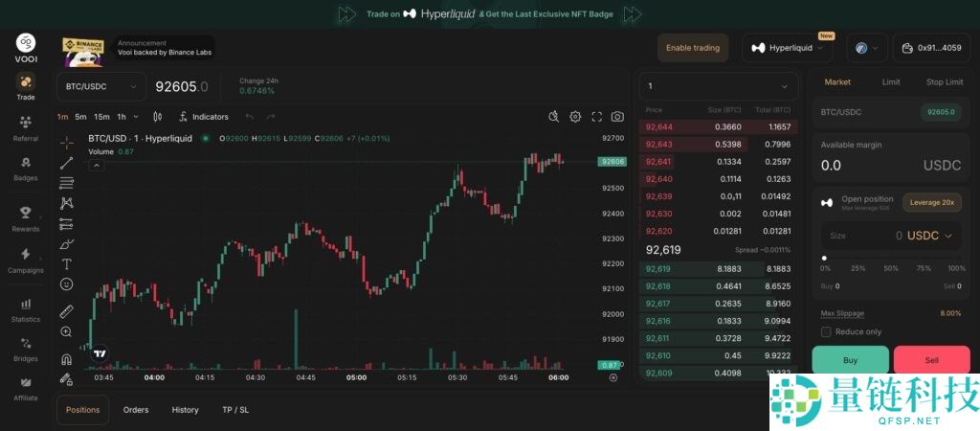Image resolution: width=980 pixels, height=431 pixels.
Task: Switch to the Limit order tab
Action: (x=891, y=82)
